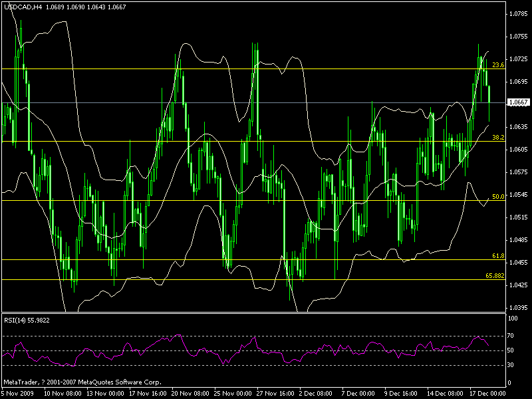Click the 10 Nov 08:00 time label
532x399 pixels.
tap(63, 393)
